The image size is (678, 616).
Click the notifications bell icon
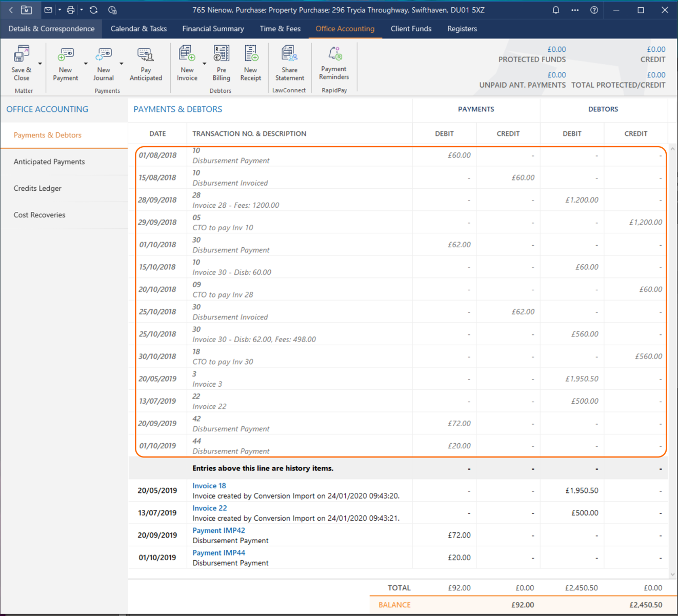click(x=555, y=10)
